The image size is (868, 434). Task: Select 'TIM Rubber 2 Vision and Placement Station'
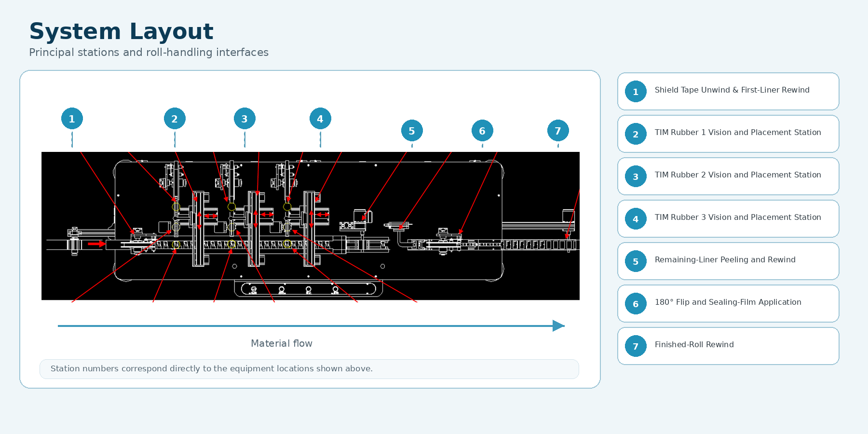click(738, 175)
